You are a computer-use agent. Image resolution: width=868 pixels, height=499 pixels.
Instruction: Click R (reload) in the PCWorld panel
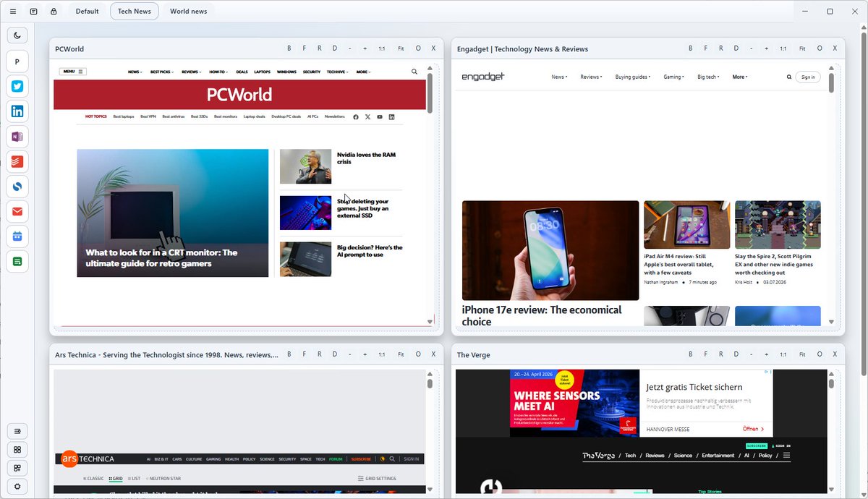(x=319, y=48)
